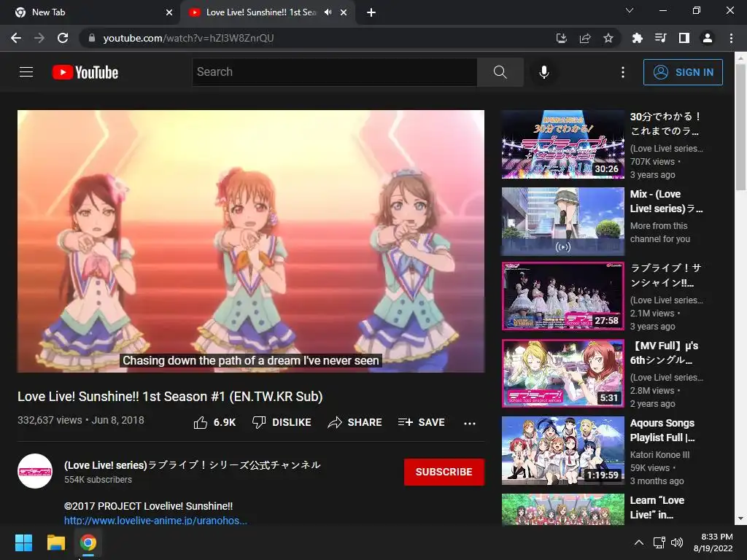Screen dimensions: 747x560
Task: Select the Love Live! Sunshine!! browser tab
Action: (261, 12)
